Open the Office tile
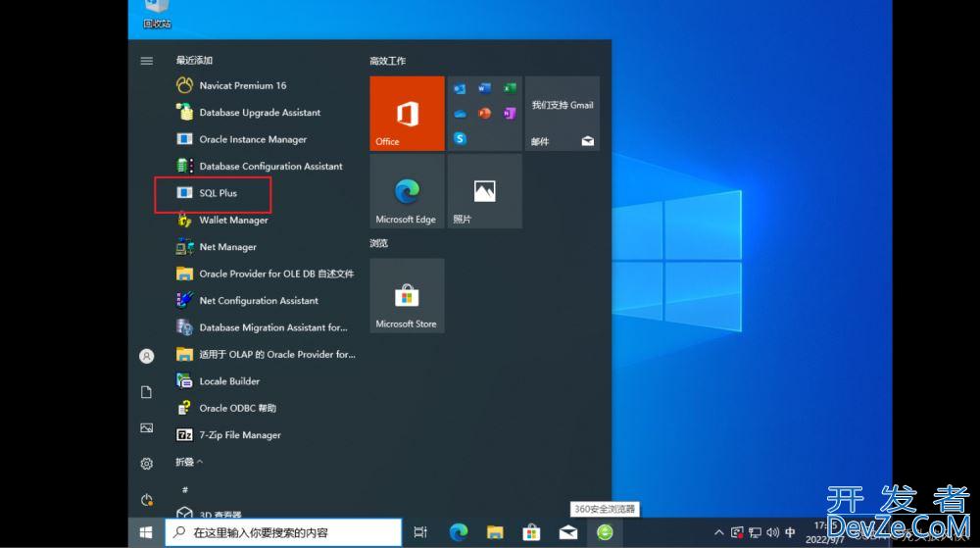980x548 pixels. [407, 113]
